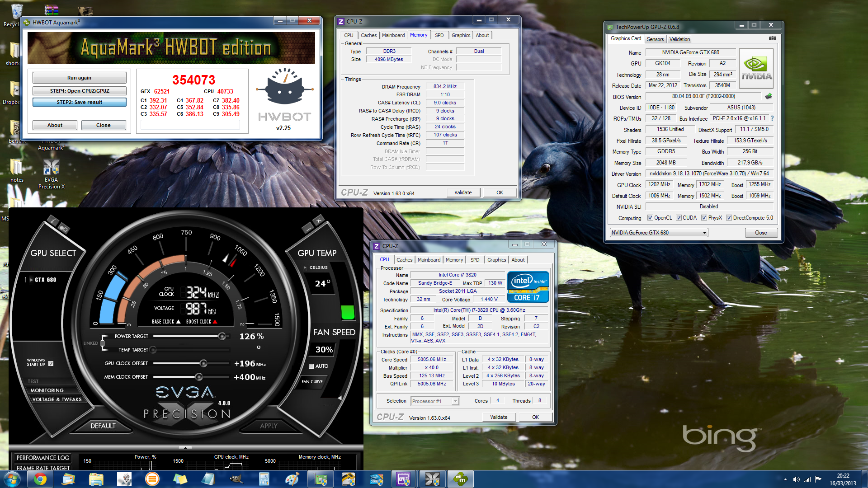Open EVGA Precision X desktop shortcut

[51, 174]
